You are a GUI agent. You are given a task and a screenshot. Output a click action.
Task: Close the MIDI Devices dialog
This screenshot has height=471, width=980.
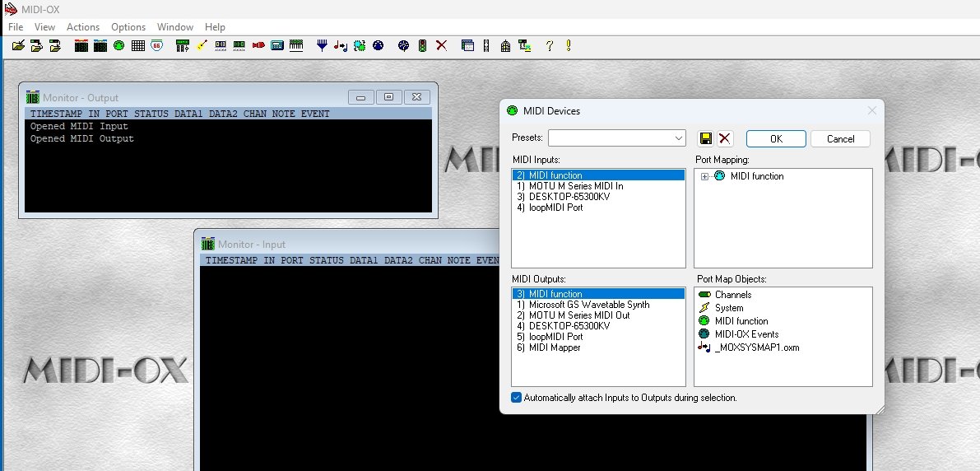(872, 110)
